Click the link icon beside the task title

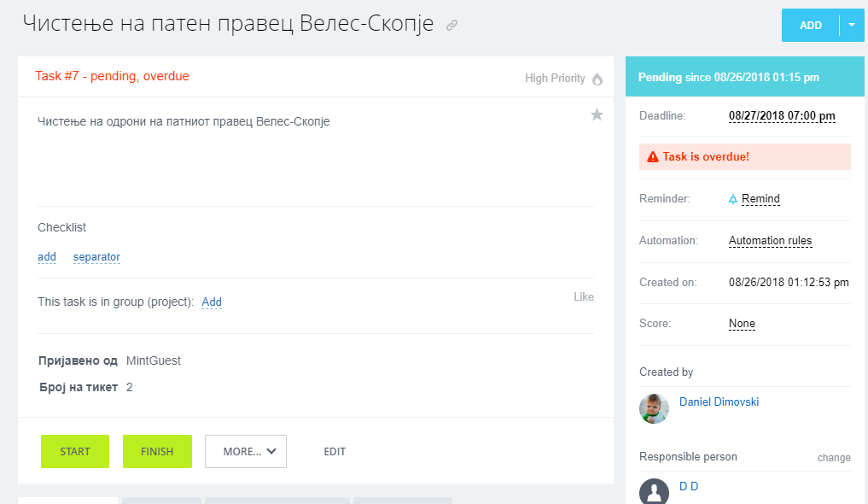(451, 26)
